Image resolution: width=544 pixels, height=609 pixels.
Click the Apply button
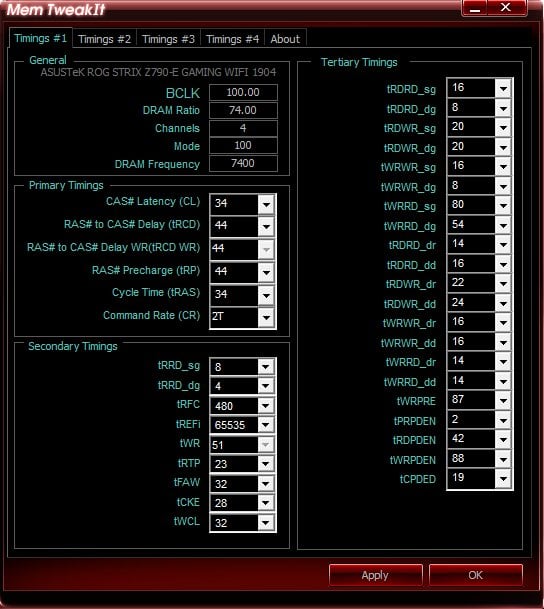click(x=375, y=575)
